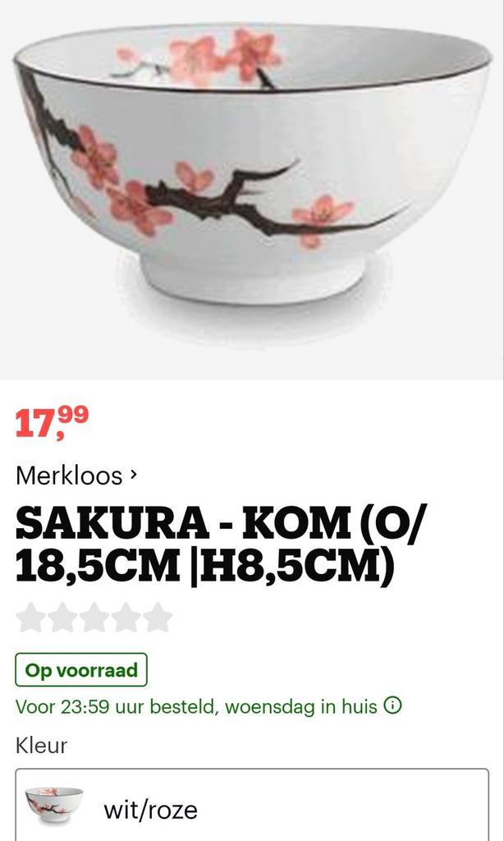Select the first rating star
The width and height of the screenshot is (504, 841).
[x=30, y=618]
